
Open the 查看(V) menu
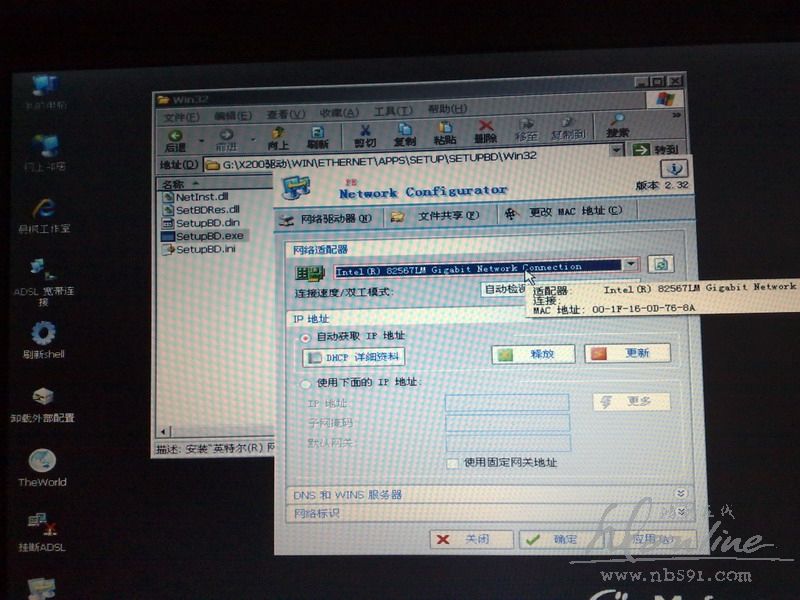286,115
